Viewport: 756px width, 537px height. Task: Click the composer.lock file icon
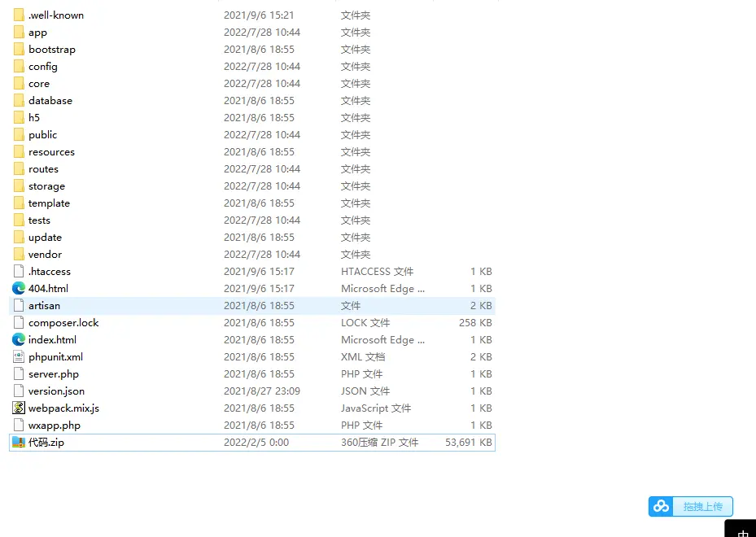point(19,322)
